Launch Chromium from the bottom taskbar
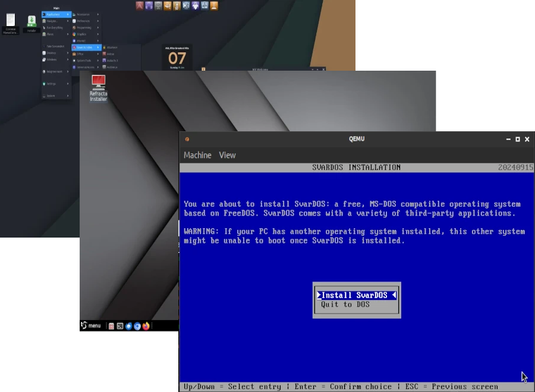Screen dimensions: 535x392 (x=137, y=326)
